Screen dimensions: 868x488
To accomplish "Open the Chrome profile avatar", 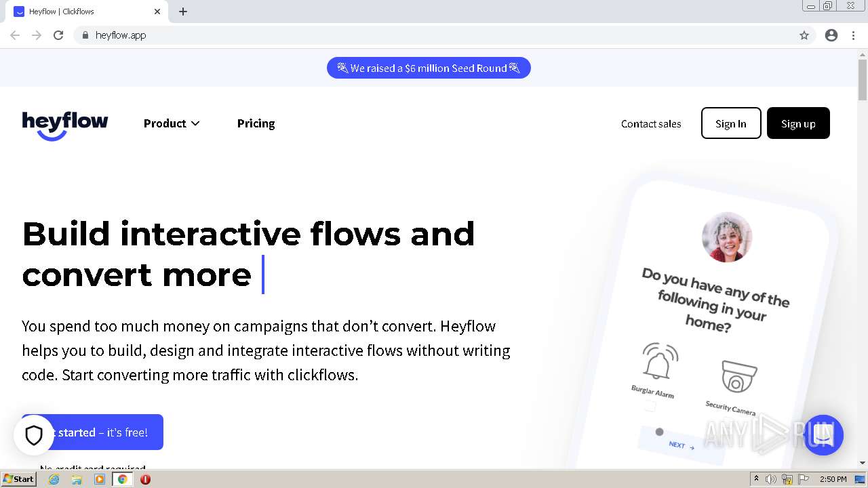I will (831, 35).
